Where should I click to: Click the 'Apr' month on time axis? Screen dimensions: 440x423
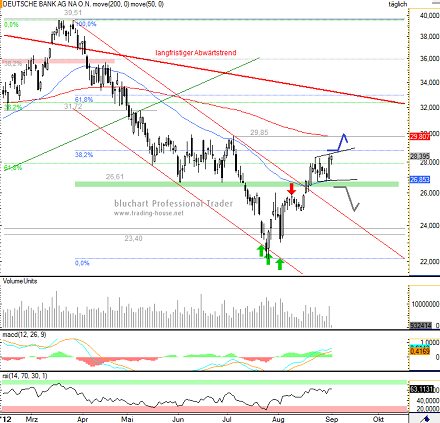click(82, 419)
